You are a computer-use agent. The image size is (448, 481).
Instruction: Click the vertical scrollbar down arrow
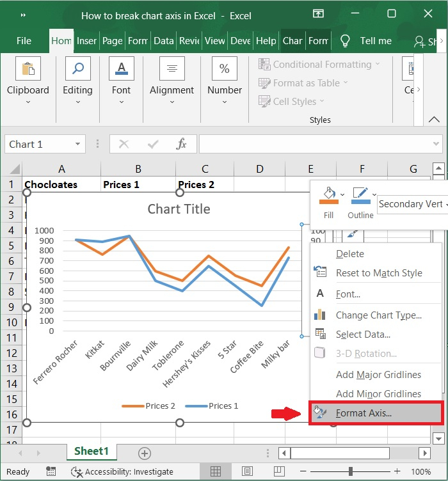(439, 438)
